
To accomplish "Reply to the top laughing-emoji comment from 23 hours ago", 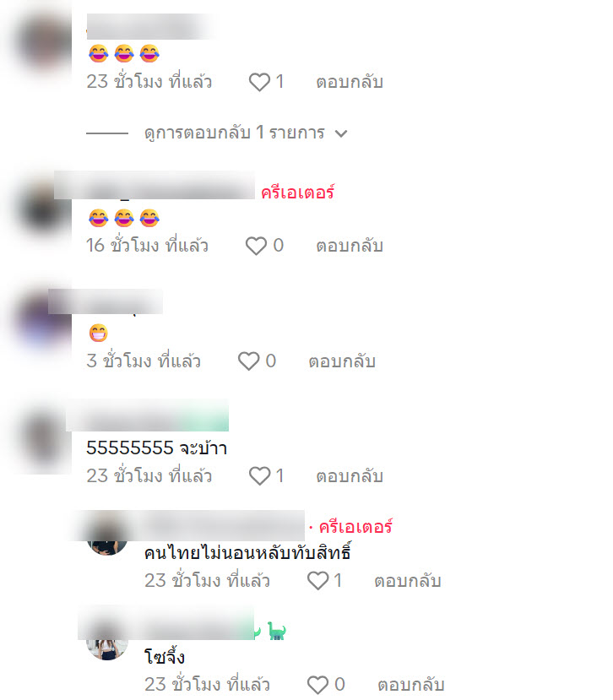I will pyautogui.click(x=350, y=82).
